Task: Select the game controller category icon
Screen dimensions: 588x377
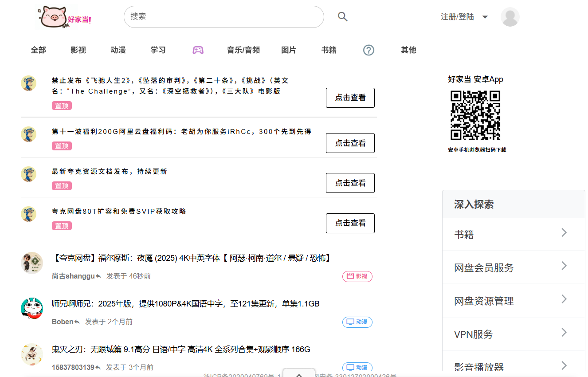Action: coord(198,50)
